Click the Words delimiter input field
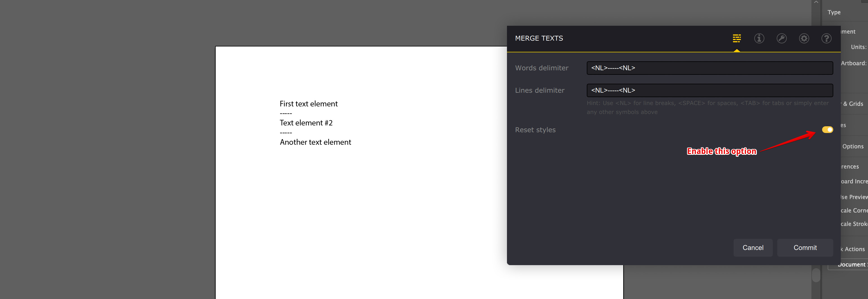Viewport: 868px width, 299px height. (x=710, y=68)
